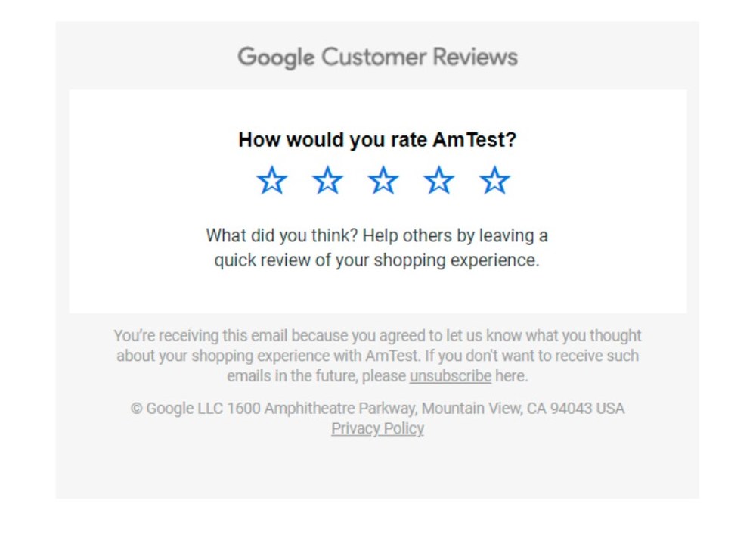Screen dimensions: 756x538
Task: Click the word "here" after unsubscribe
Action: [x=510, y=376]
